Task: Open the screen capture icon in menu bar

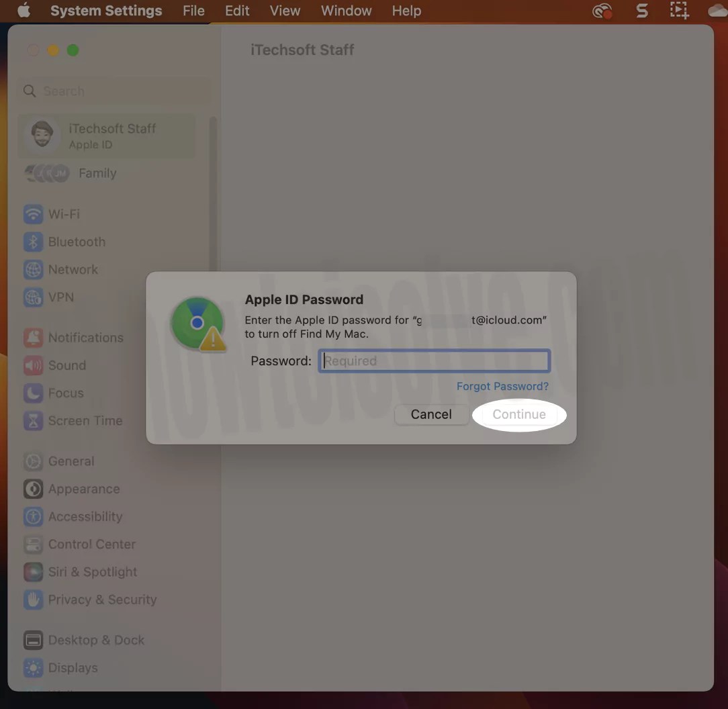Action: coord(678,11)
